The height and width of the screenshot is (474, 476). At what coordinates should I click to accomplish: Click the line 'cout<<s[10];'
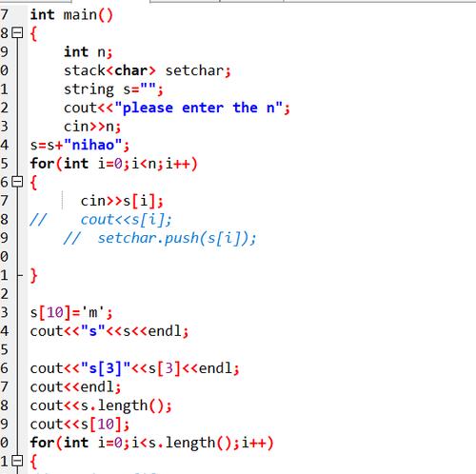(80, 425)
